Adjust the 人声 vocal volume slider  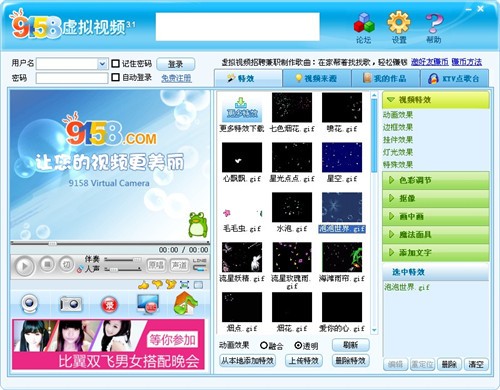(123, 269)
